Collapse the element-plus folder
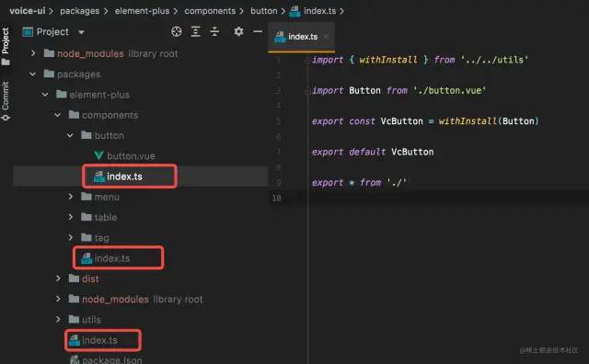Image resolution: width=589 pixels, height=364 pixels. (45, 95)
